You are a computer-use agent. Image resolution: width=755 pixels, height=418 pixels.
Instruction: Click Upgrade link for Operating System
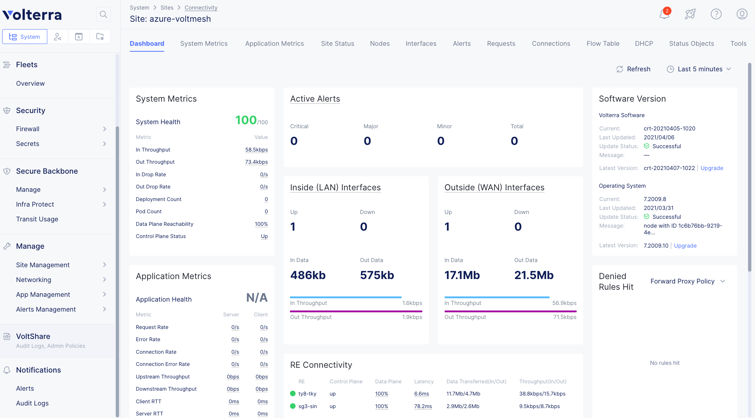coord(685,246)
